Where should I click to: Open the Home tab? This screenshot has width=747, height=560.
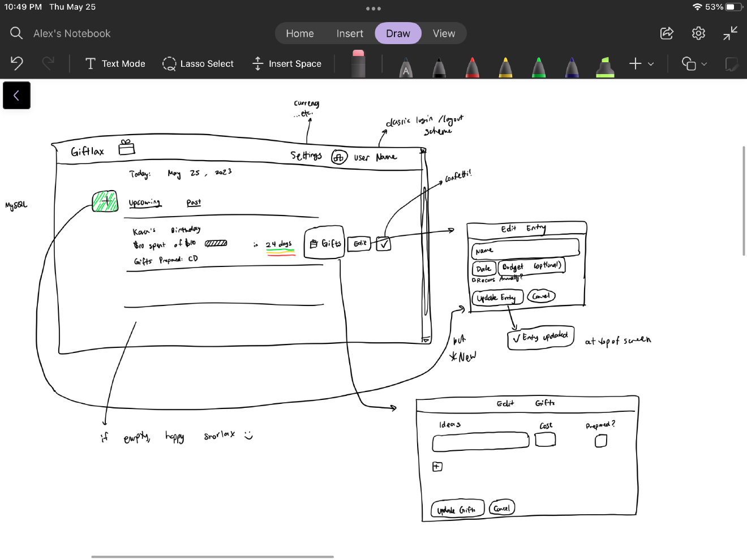coord(300,33)
